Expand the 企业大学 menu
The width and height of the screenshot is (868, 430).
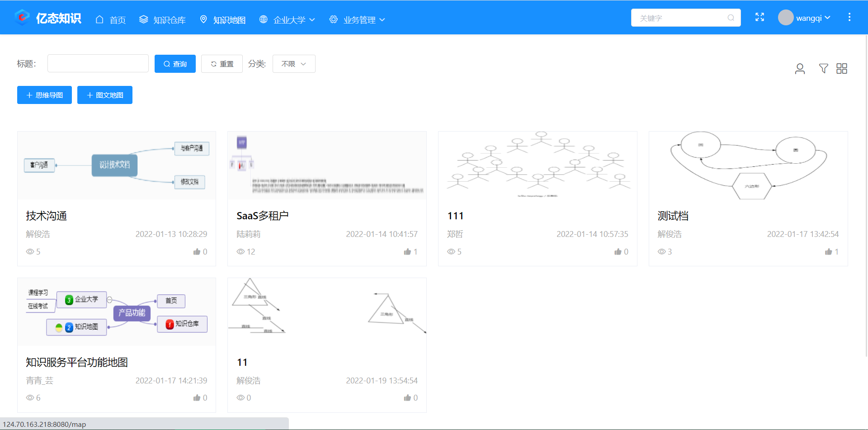288,20
